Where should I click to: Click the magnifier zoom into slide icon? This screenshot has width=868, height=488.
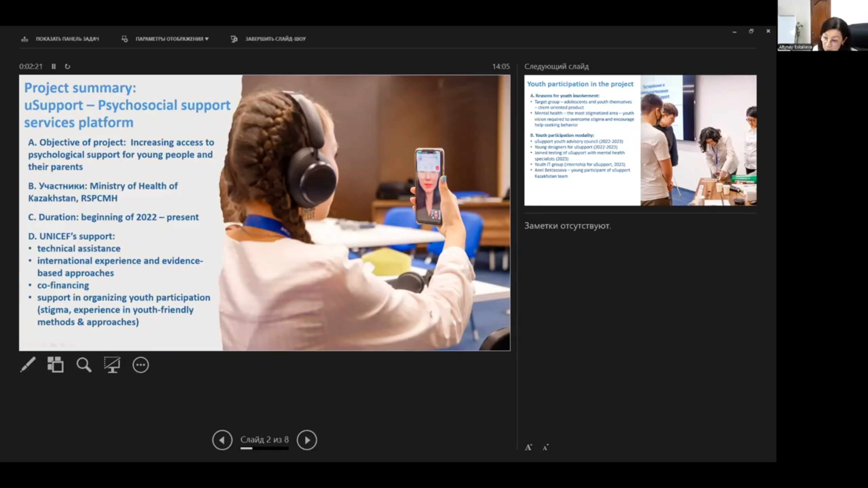point(84,365)
